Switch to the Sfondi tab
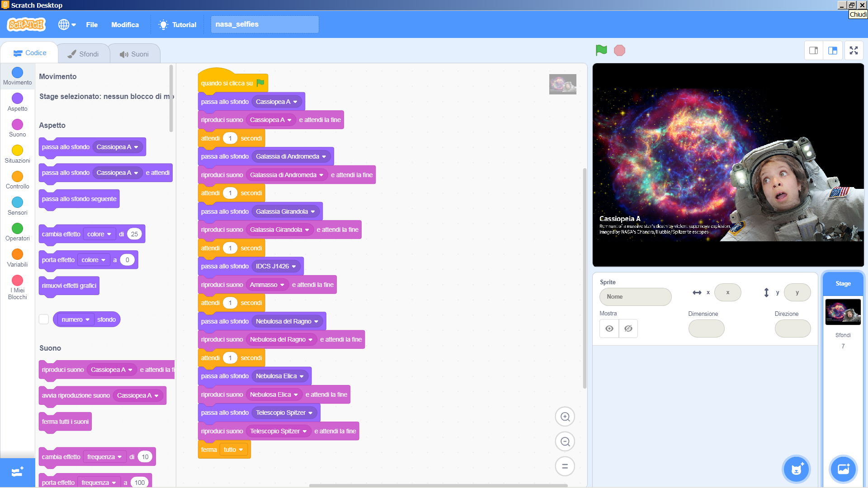868x488 pixels. point(83,54)
